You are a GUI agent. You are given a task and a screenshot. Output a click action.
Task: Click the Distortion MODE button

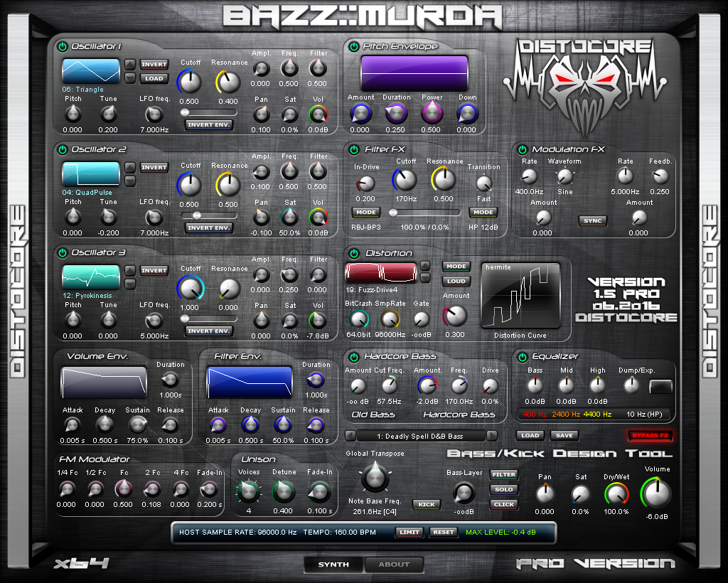coord(456,267)
